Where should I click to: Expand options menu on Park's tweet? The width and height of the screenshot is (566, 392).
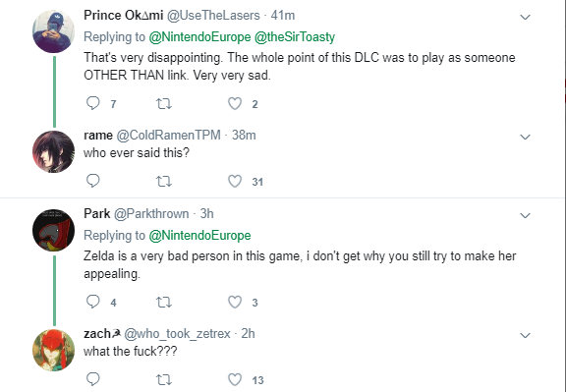[525, 215]
